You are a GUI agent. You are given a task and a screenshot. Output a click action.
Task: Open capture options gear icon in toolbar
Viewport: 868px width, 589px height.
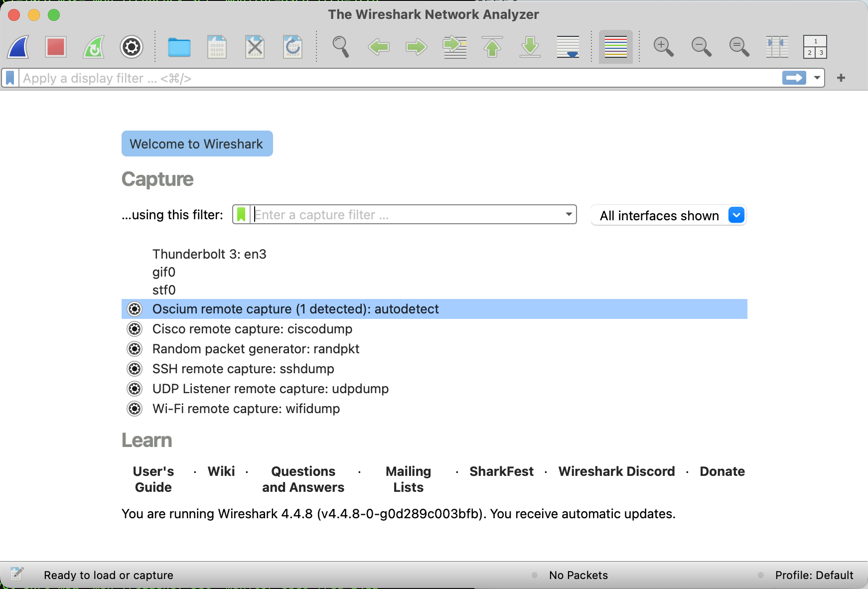[132, 47]
